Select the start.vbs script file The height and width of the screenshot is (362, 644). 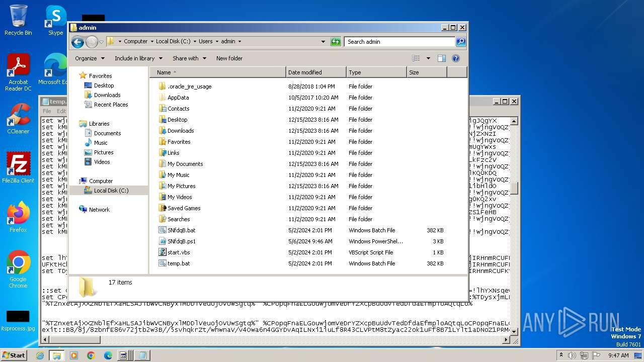(x=179, y=252)
